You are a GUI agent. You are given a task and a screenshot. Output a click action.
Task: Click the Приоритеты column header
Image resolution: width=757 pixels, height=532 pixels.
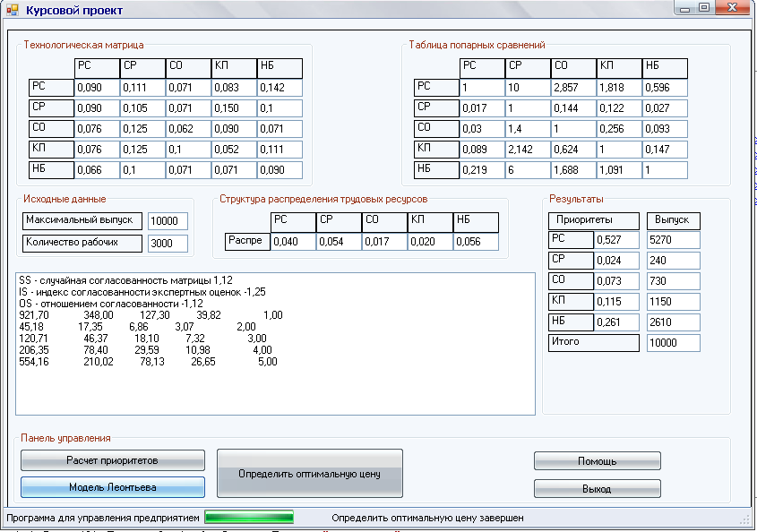coord(593,220)
